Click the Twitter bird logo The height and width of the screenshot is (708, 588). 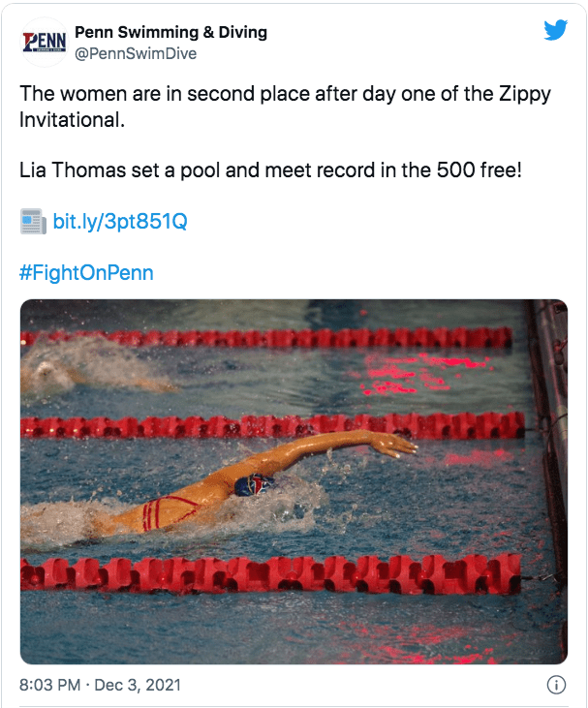pos(555,31)
